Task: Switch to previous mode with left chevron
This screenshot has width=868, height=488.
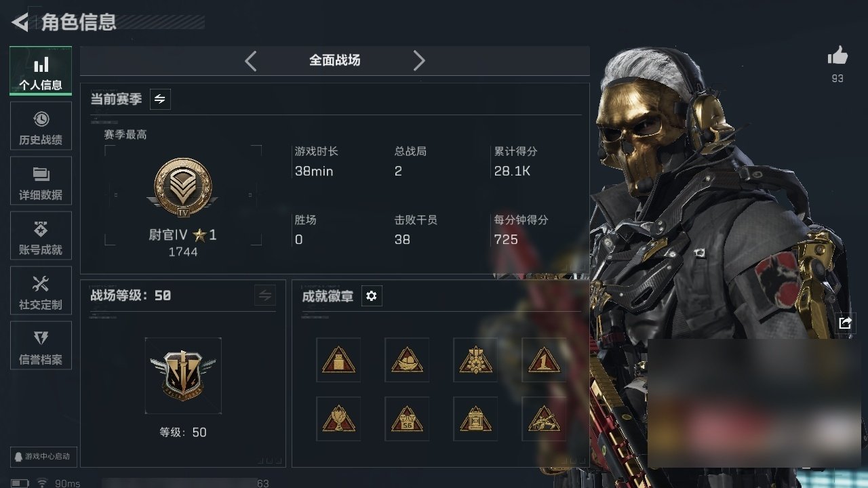Action: (x=251, y=61)
